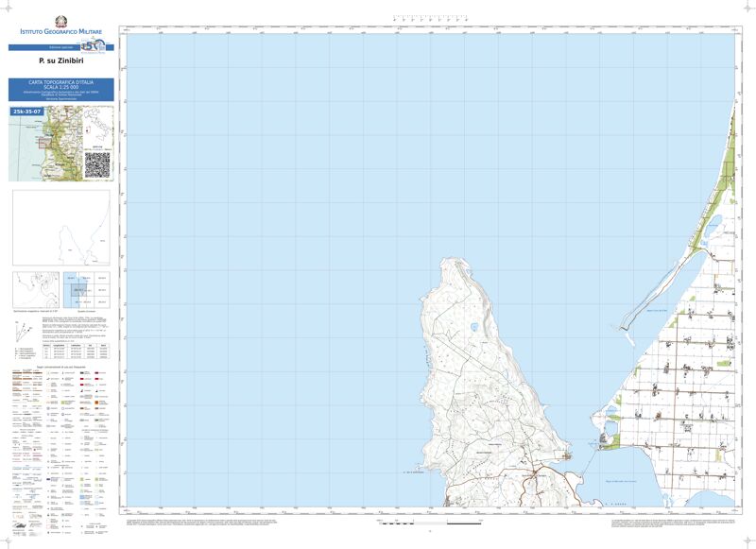Click the magnetic isoline sketch map

(x=35, y=288)
